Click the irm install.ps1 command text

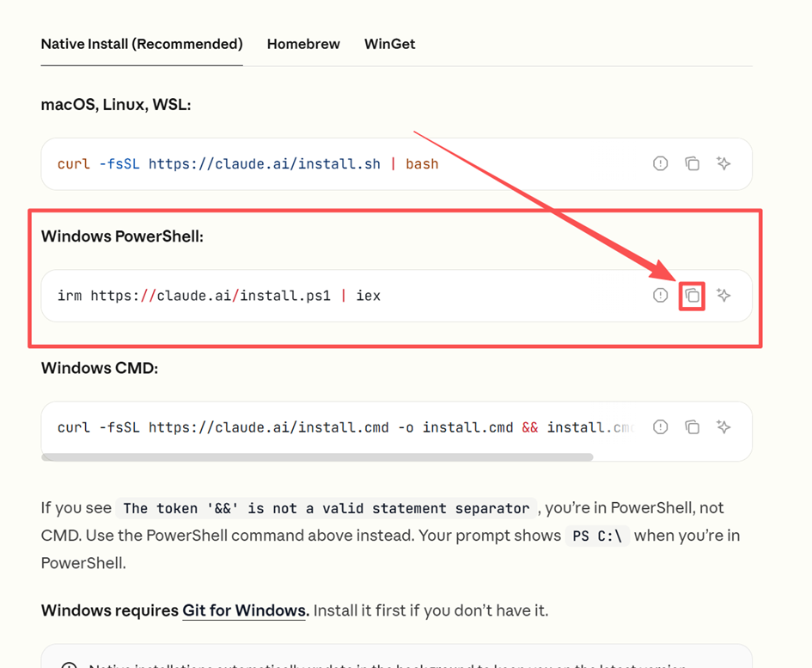pos(219,296)
